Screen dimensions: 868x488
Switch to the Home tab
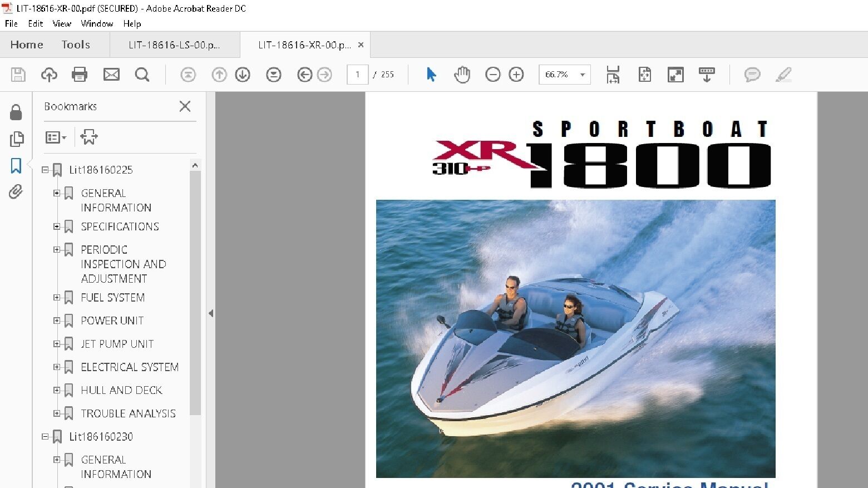[27, 45]
